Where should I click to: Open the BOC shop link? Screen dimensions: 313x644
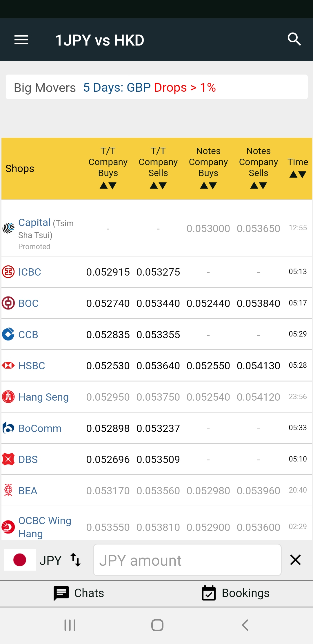28,303
